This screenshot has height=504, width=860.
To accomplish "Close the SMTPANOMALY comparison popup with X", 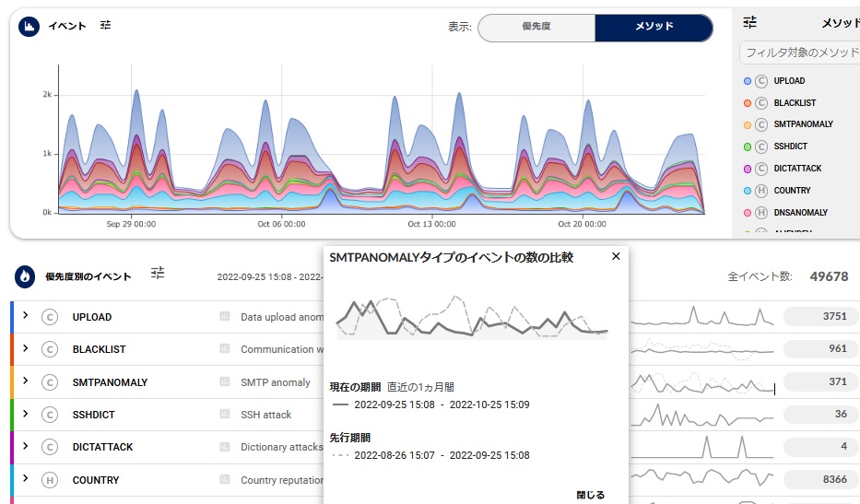I will pyautogui.click(x=616, y=257).
